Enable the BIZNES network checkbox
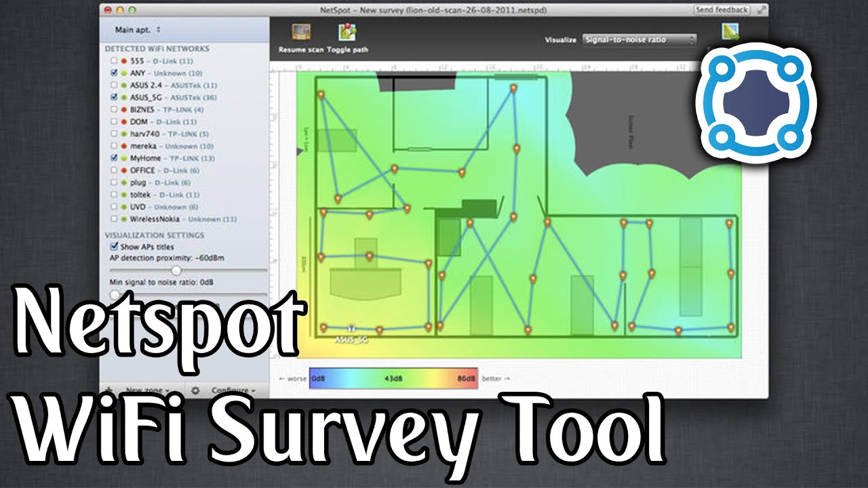The height and width of the screenshot is (488, 868). coord(114,110)
